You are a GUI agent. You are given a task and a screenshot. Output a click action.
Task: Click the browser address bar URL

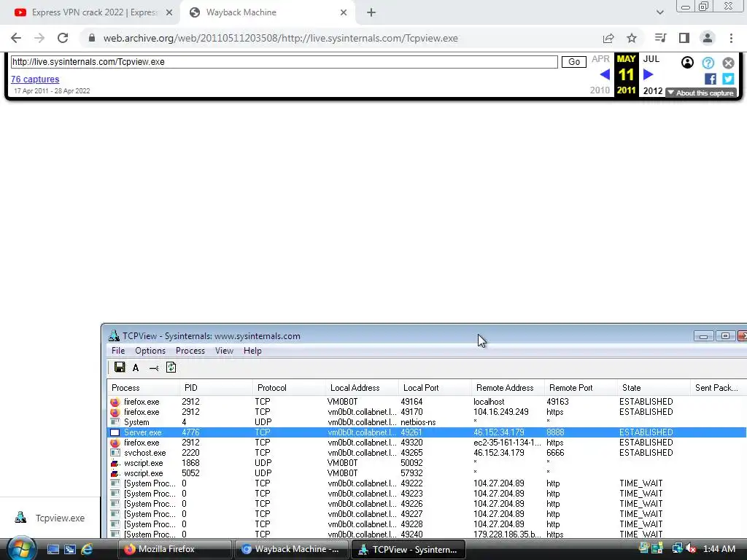coord(281,38)
